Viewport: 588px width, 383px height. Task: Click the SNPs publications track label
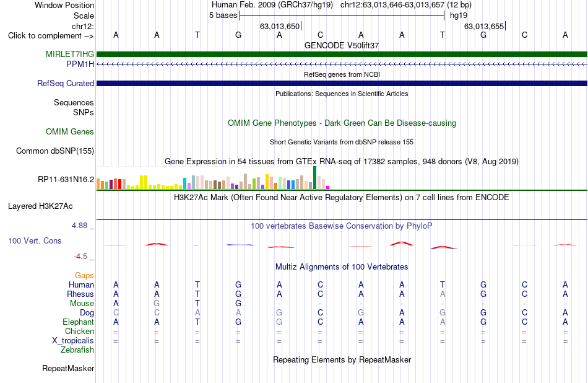point(84,113)
